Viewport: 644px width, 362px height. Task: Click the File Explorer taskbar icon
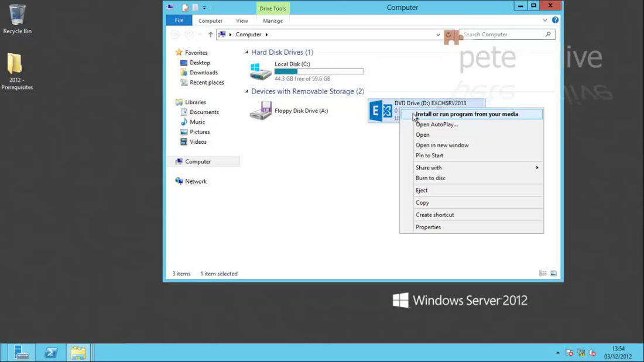point(78,353)
